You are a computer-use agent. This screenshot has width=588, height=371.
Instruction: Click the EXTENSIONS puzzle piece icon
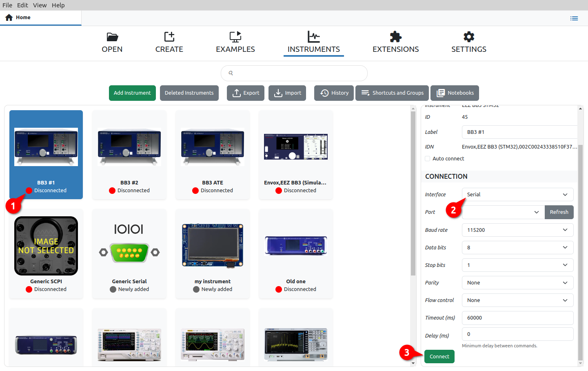coord(396,37)
